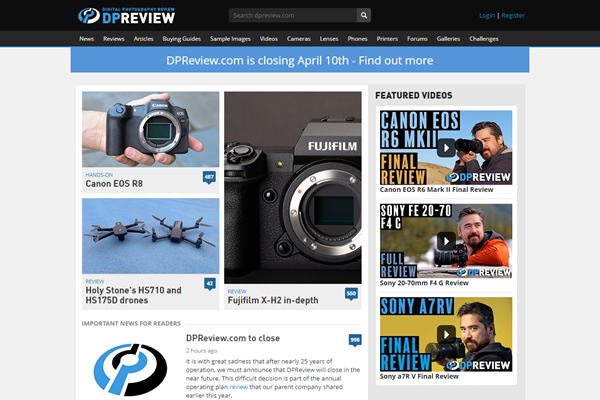600x400 pixels.
Task: Click the DPReview logo beside closing article
Action: click(130, 369)
